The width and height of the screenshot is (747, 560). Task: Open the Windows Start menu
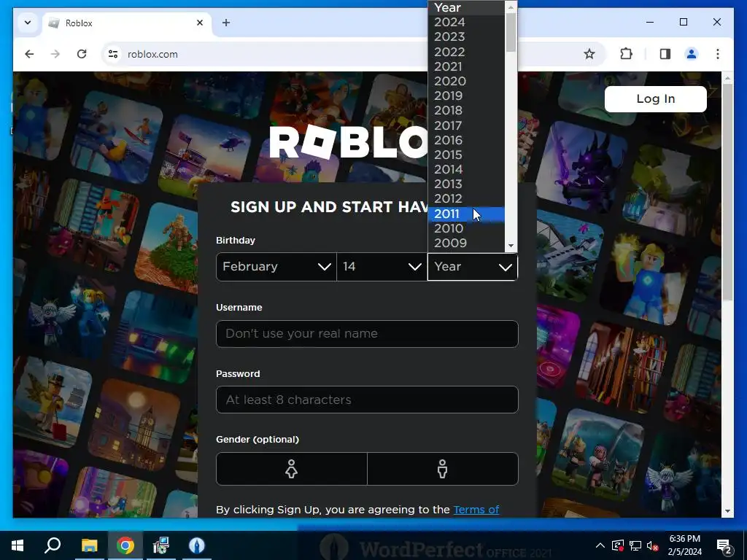click(18, 545)
